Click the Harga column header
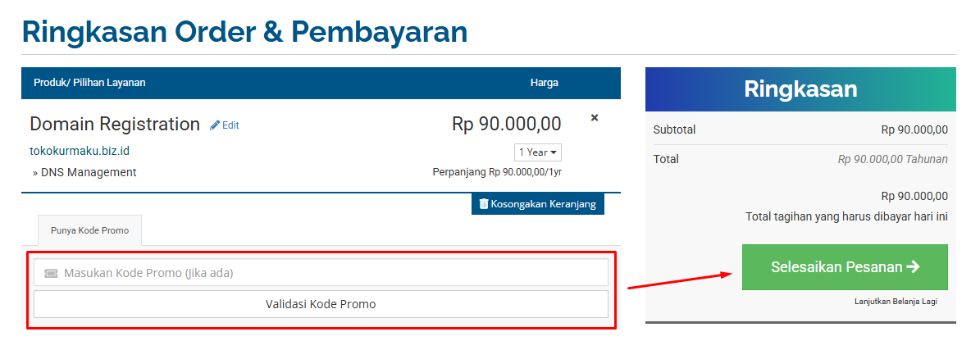This screenshot has height=350, width=980. [x=545, y=83]
